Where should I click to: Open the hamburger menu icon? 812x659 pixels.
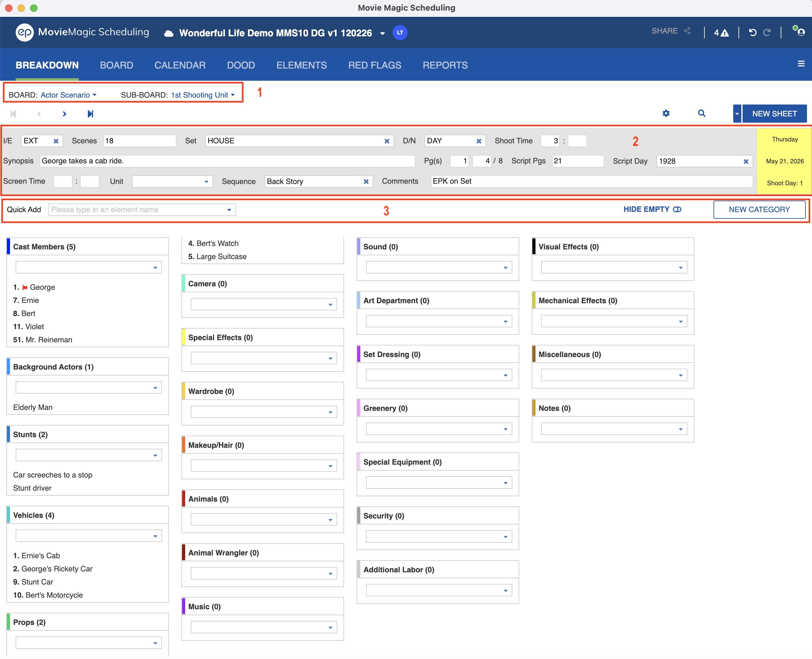(x=801, y=64)
